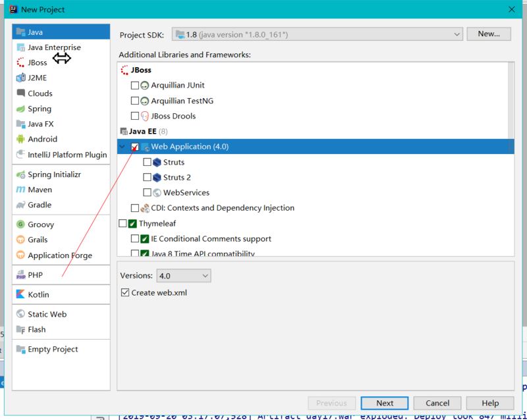Viewport: 527px width, 420px height.
Task: Click the PHP icon in list
Action: point(20,275)
